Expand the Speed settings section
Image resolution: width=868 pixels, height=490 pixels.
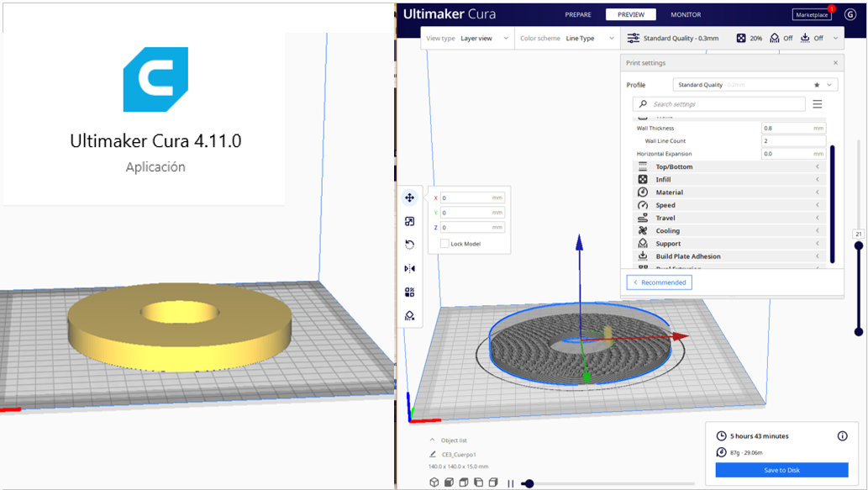coord(729,205)
